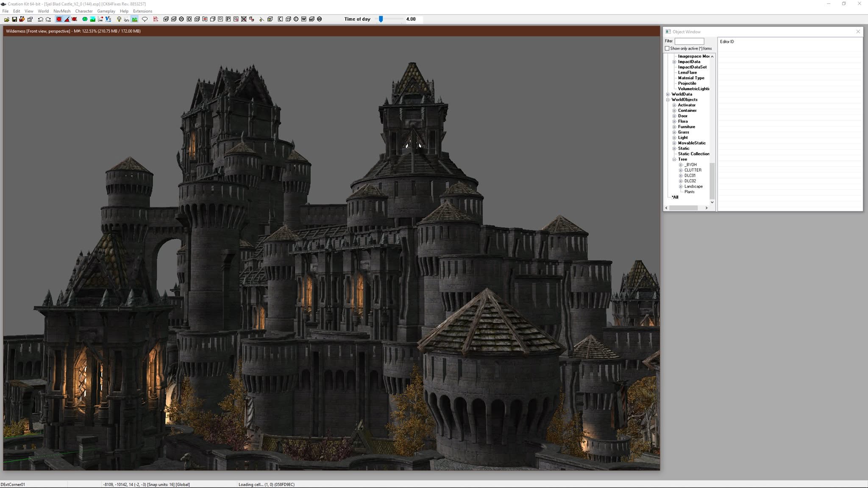Click the Editor ID column header
This screenshot has height=488, width=868.
pyautogui.click(x=727, y=42)
